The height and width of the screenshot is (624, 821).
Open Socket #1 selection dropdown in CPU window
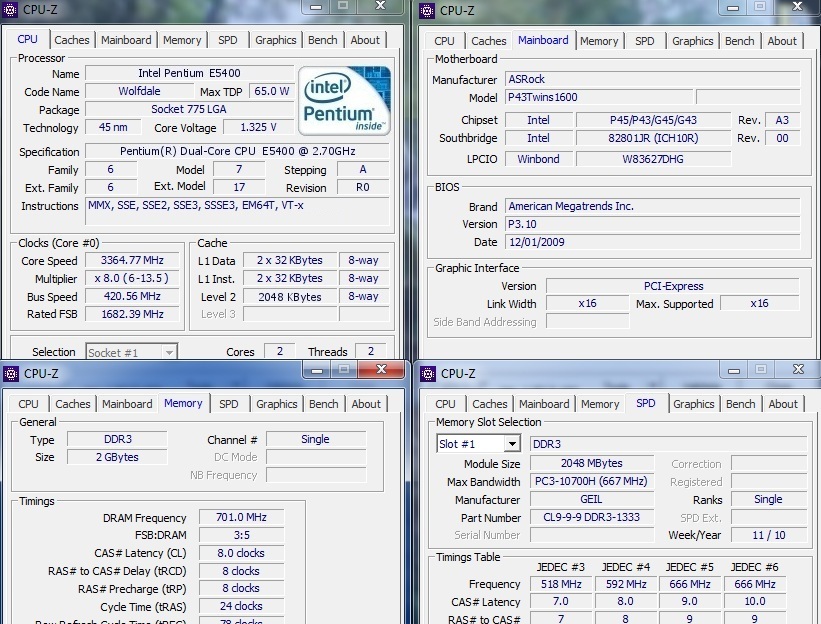[x=131, y=352]
